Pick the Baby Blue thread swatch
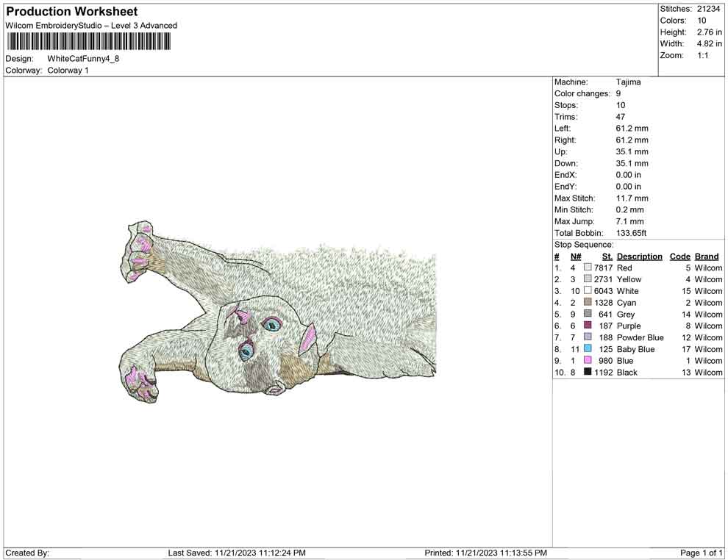 coord(588,349)
